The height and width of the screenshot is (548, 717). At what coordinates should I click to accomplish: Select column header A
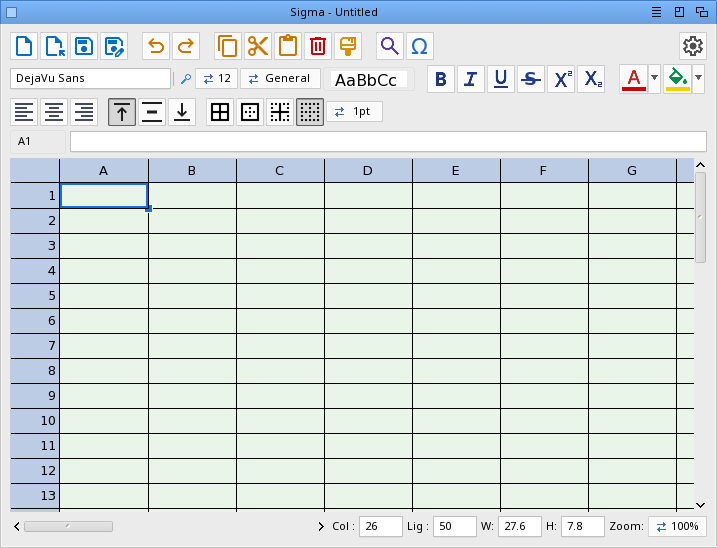click(x=104, y=171)
